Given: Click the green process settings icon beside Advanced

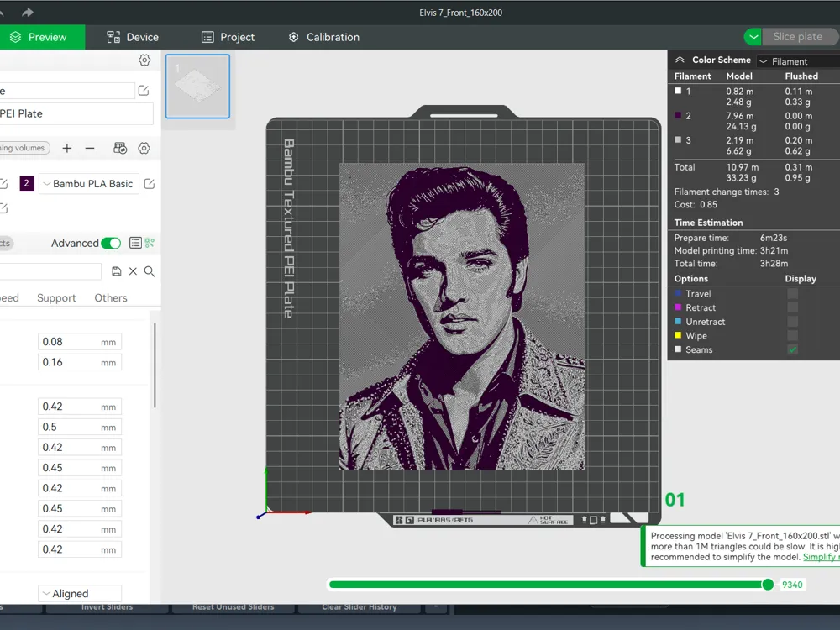Looking at the screenshot, I should pos(150,244).
